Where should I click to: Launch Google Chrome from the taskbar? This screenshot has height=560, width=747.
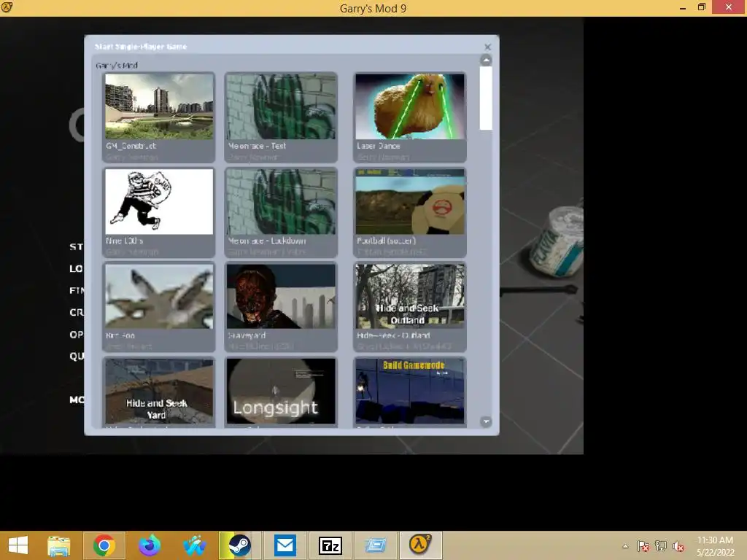click(x=104, y=545)
